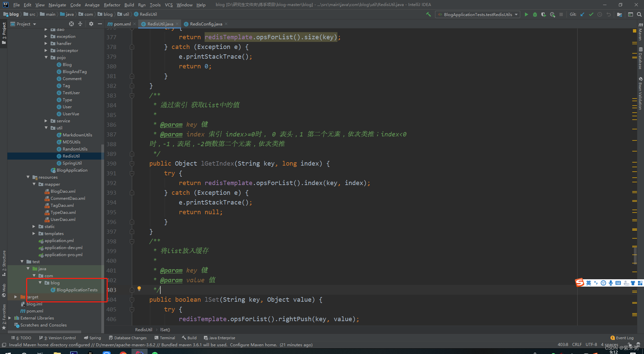The height and width of the screenshot is (354, 644).
Task: Collapse the test folder
Action: coord(22,262)
